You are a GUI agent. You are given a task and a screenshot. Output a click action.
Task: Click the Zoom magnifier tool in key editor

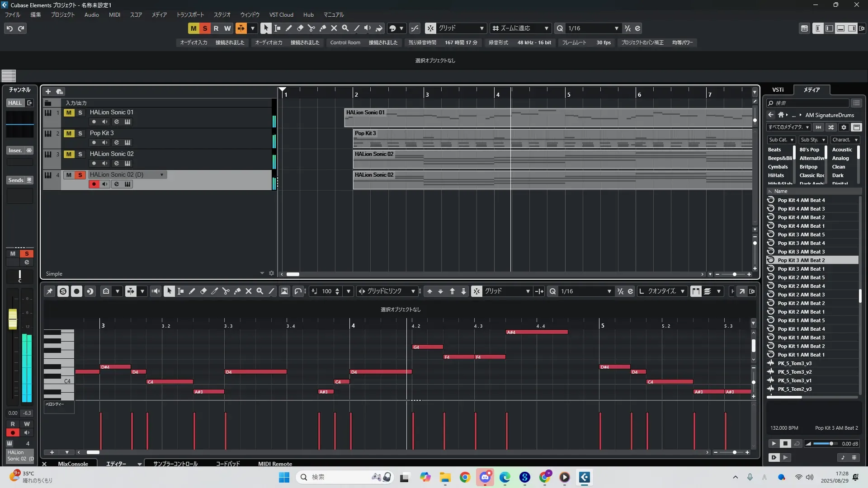pyautogui.click(x=260, y=291)
